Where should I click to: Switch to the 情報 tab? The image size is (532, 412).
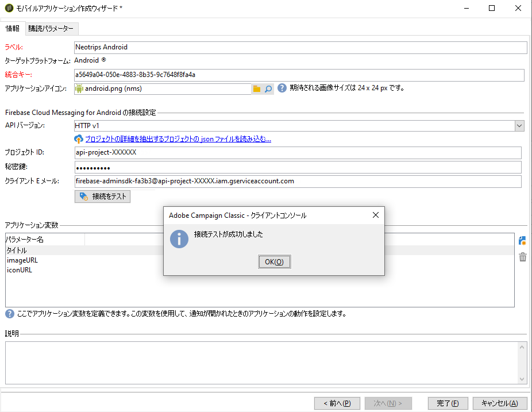pos(13,29)
